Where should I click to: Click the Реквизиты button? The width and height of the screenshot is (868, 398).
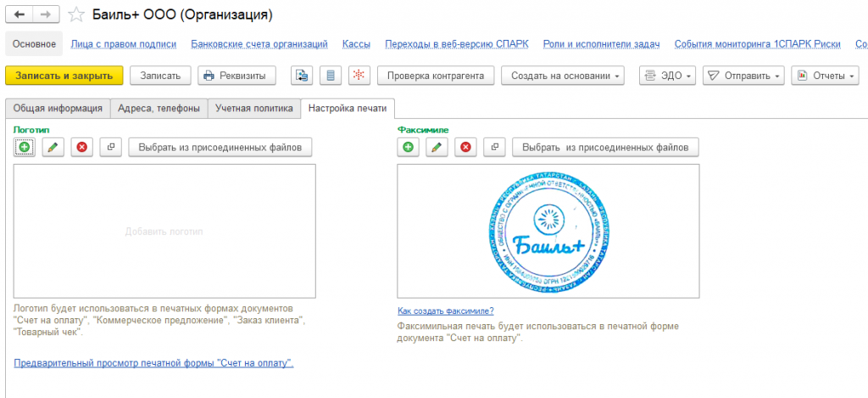(x=236, y=76)
